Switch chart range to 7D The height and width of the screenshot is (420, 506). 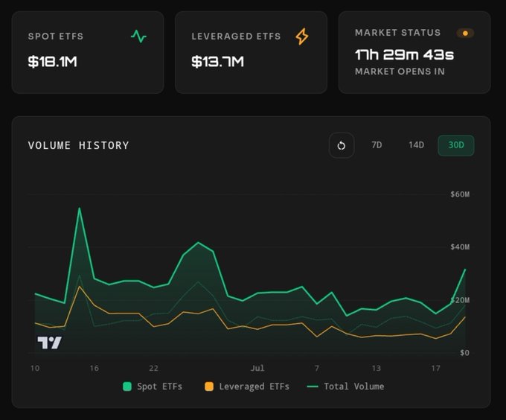point(377,145)
